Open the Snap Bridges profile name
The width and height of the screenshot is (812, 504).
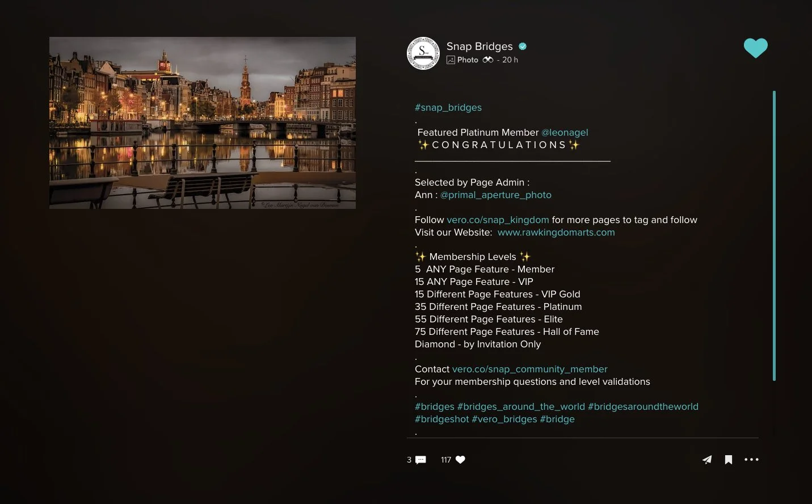click(x=479, y=47)
